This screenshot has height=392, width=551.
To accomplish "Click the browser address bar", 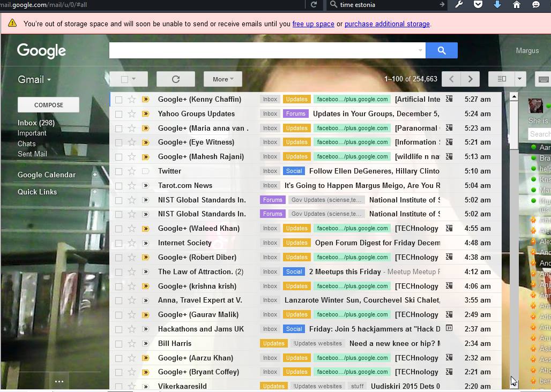I will (x=153, y=5).
